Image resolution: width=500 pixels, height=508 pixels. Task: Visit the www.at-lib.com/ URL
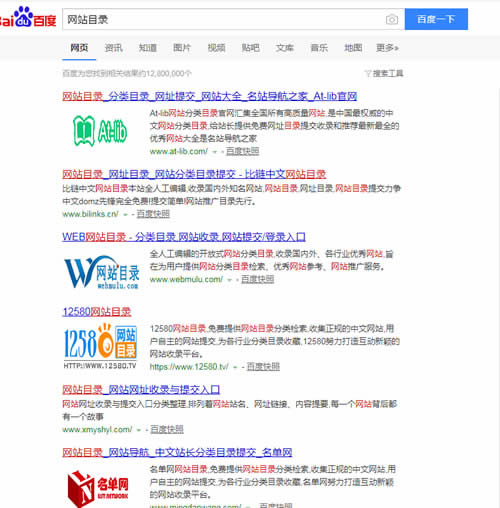pyautogui.click(x=179, y=151)
